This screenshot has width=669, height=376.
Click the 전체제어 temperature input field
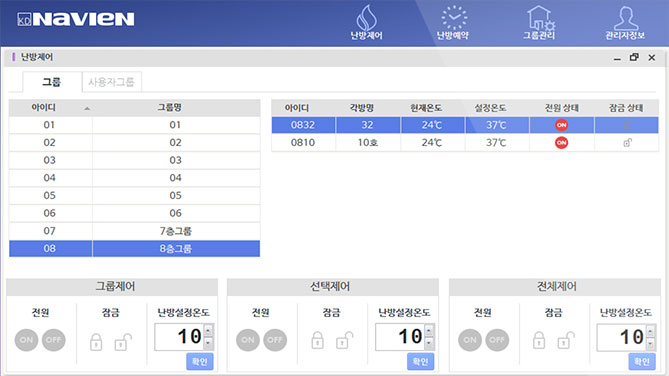click(x=622, y=337)
